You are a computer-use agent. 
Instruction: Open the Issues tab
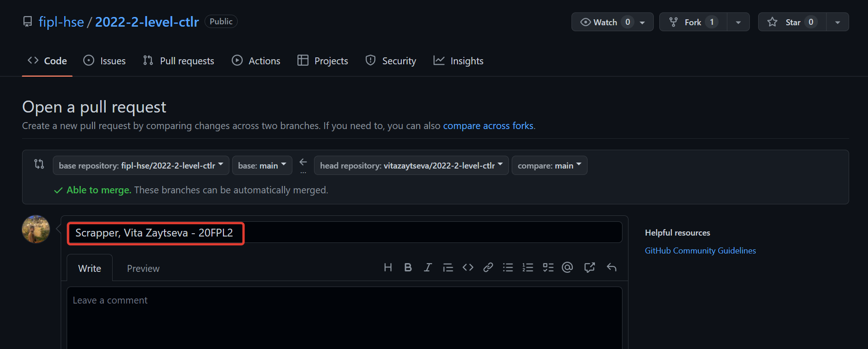104,61
